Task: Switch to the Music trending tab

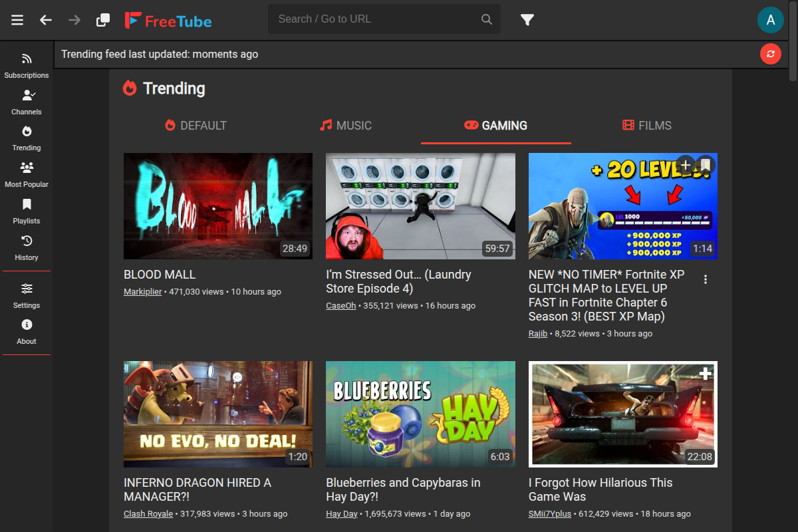Action: (346, 125)
